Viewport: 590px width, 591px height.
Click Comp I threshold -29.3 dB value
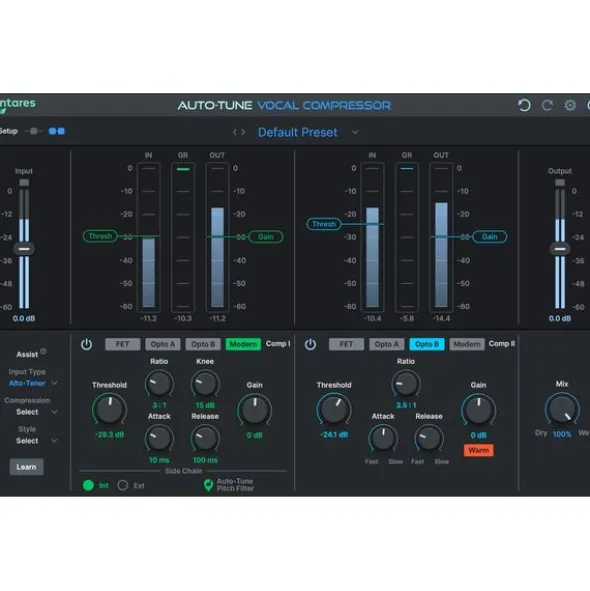(109, 435)
